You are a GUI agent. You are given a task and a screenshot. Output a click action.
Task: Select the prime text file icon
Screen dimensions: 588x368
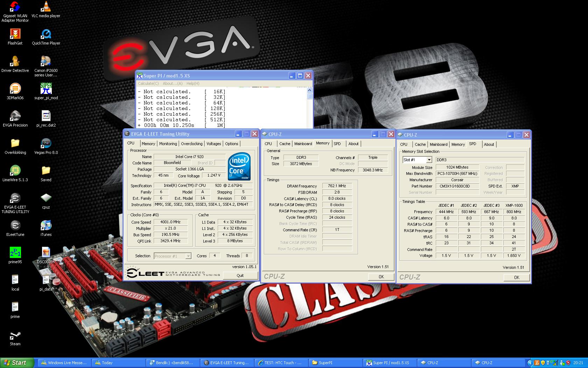15,310
